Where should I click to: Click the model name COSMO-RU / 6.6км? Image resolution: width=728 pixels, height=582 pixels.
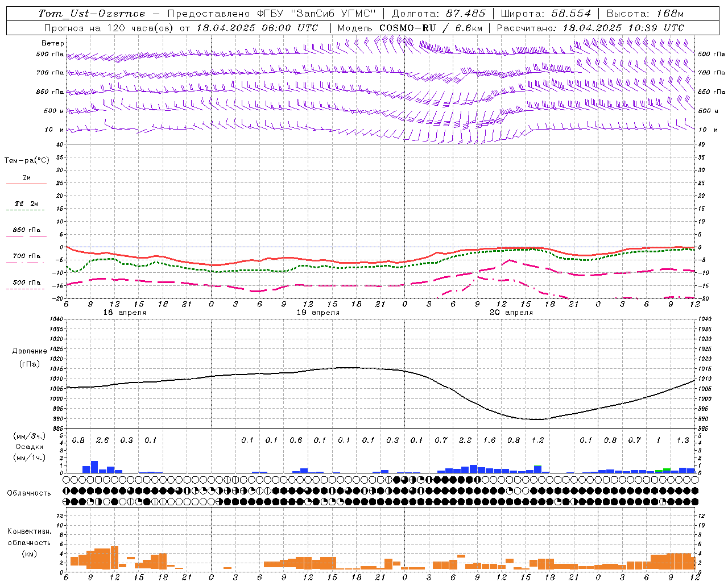click(431, 28)
